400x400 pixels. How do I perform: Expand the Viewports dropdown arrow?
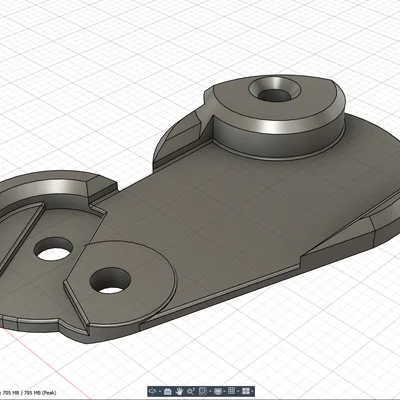252,391
